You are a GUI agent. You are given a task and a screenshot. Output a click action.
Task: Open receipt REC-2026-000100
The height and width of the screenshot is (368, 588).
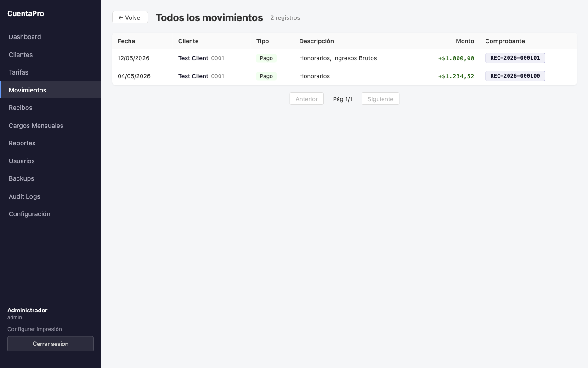[515, 76]
